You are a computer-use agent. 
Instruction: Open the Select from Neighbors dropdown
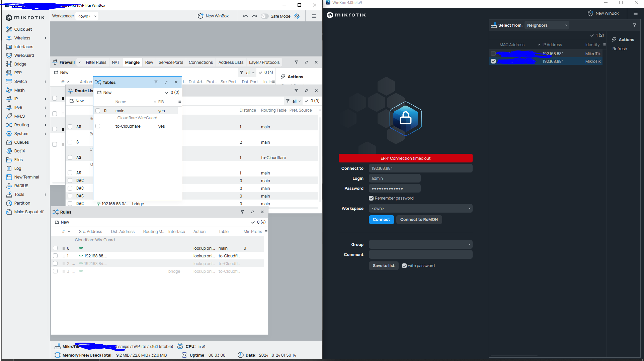(546, 25)
